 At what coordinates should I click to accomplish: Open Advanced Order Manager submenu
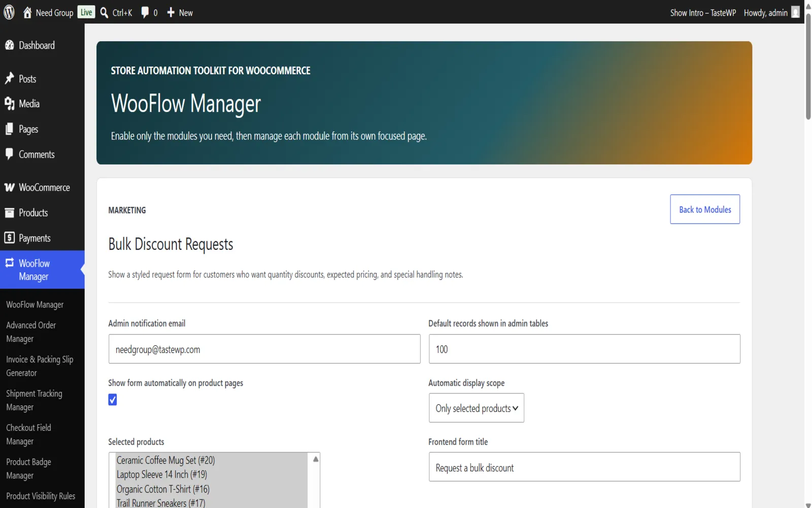(x=31, y=332)
